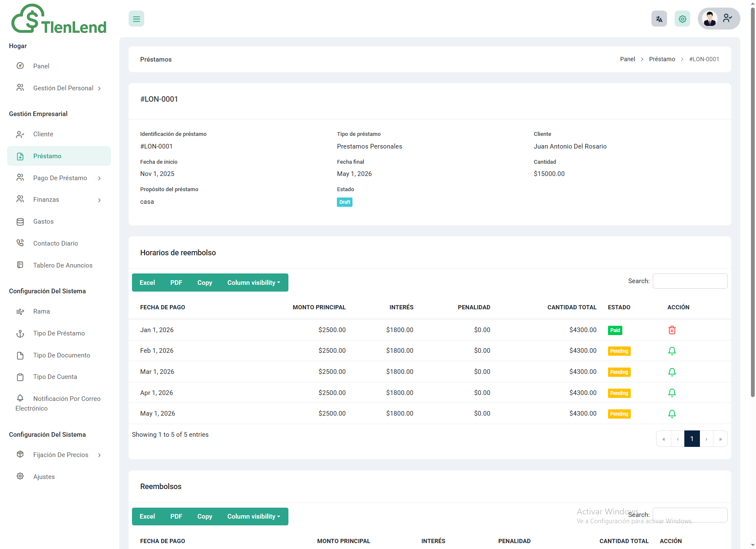
Task: Click the bell icon for Feb 1, 2026
Action: [x=672, y=351]
